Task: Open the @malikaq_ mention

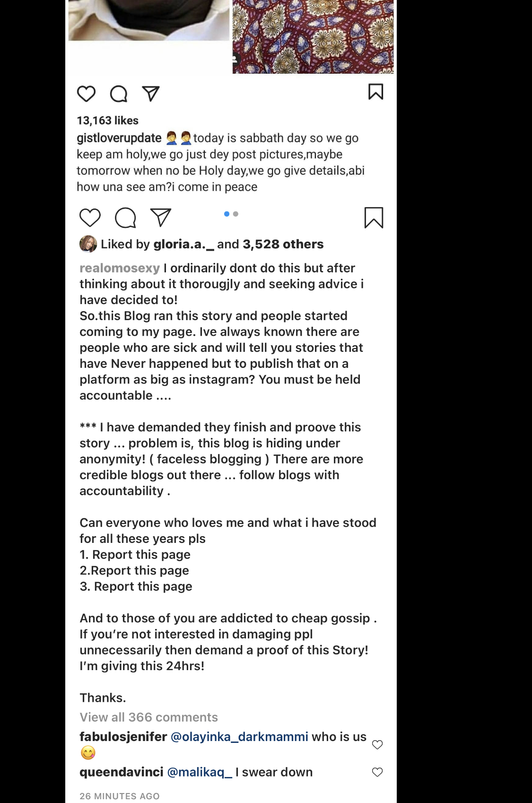Action: click(200, 772)
